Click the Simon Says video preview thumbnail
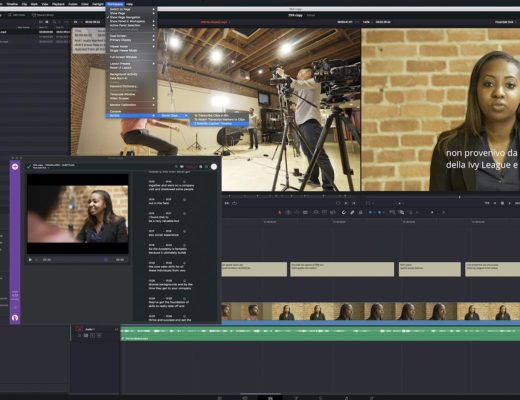The height and width of the screenshot is (400, 520). coord(78,214)
